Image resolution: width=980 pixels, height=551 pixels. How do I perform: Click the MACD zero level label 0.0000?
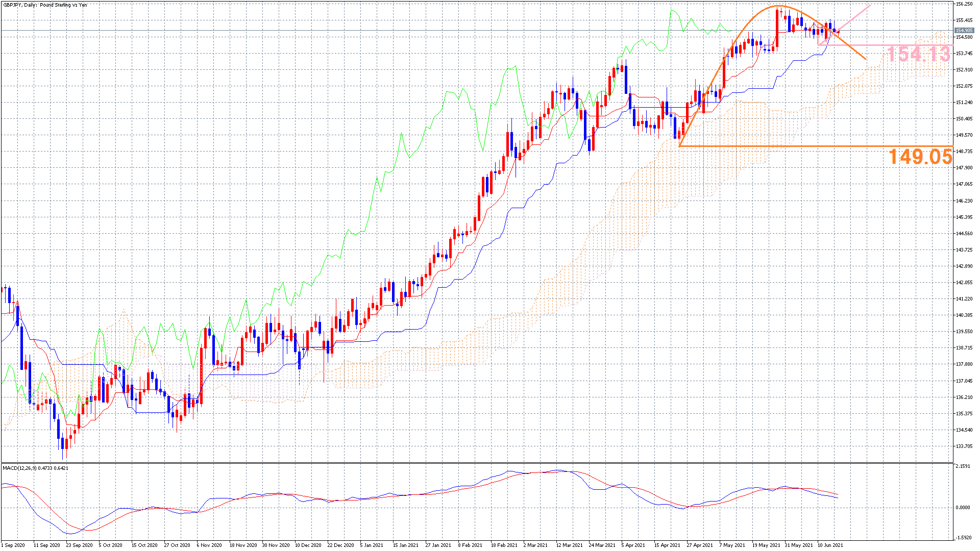963,508
